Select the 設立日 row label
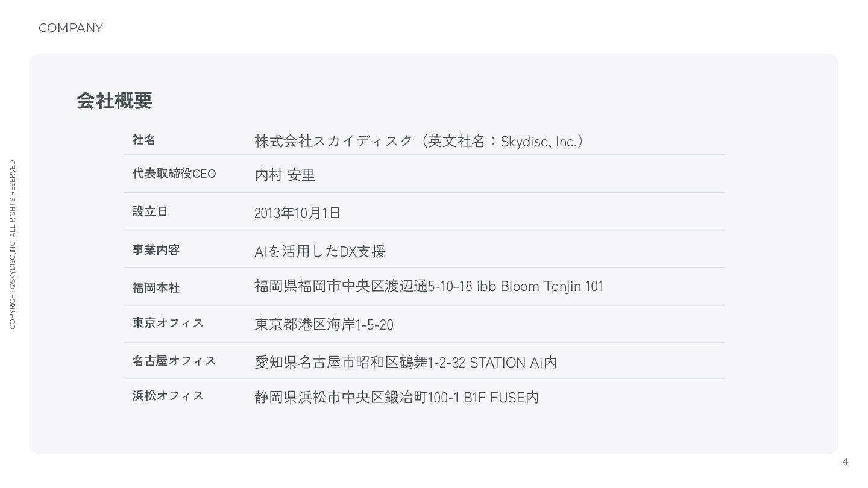868x488 pixels. click(x=149, y=211)
